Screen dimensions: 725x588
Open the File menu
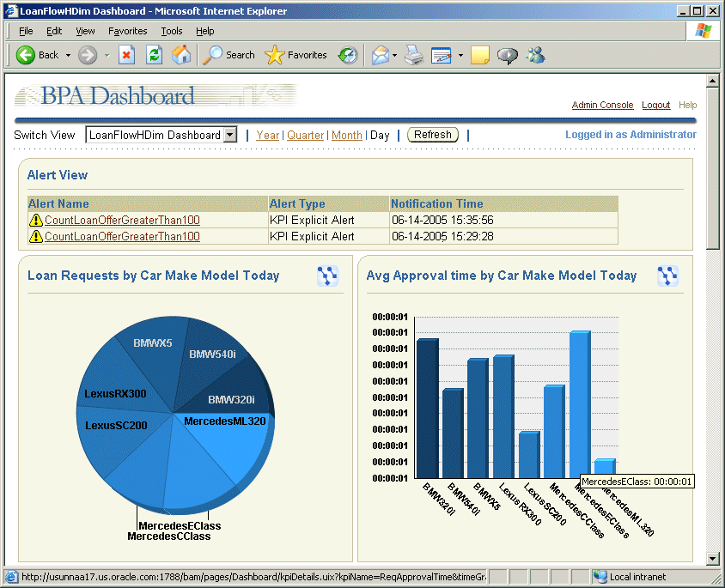tap(26, 31)
